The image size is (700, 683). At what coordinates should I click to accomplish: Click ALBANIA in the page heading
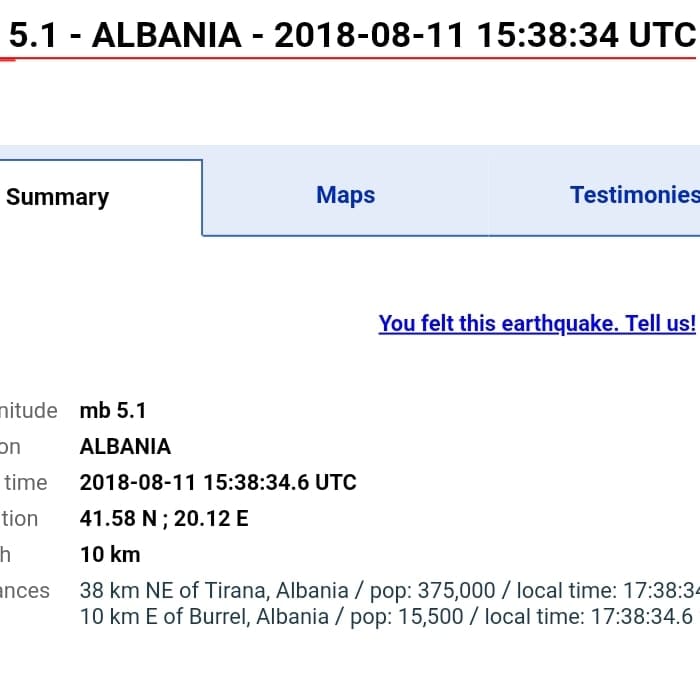click(166, 36)
